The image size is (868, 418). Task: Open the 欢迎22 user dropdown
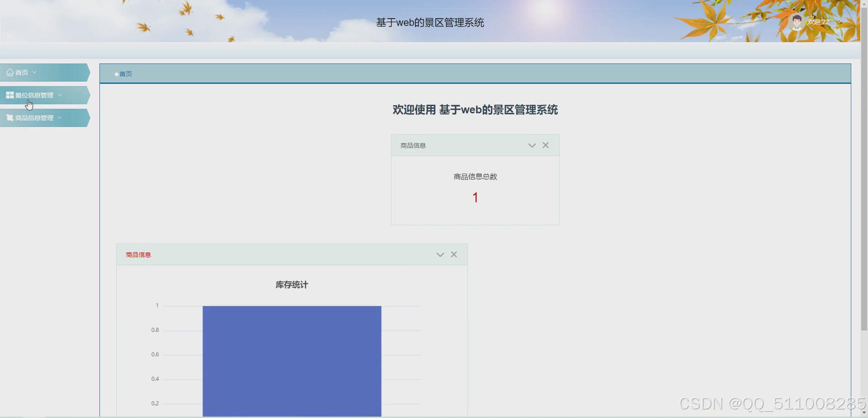[x=840, y=22]
